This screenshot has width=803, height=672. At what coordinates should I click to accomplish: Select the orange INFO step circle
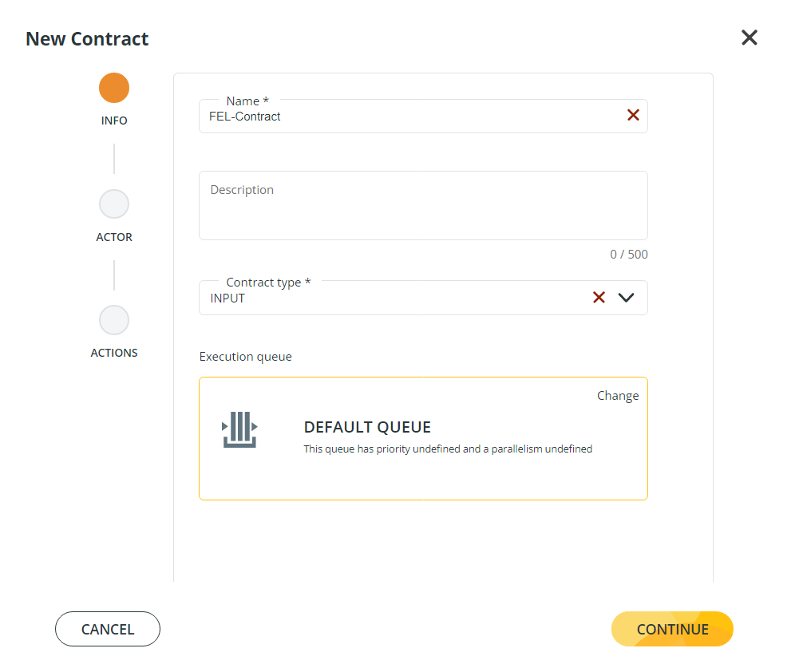[114, 88]
